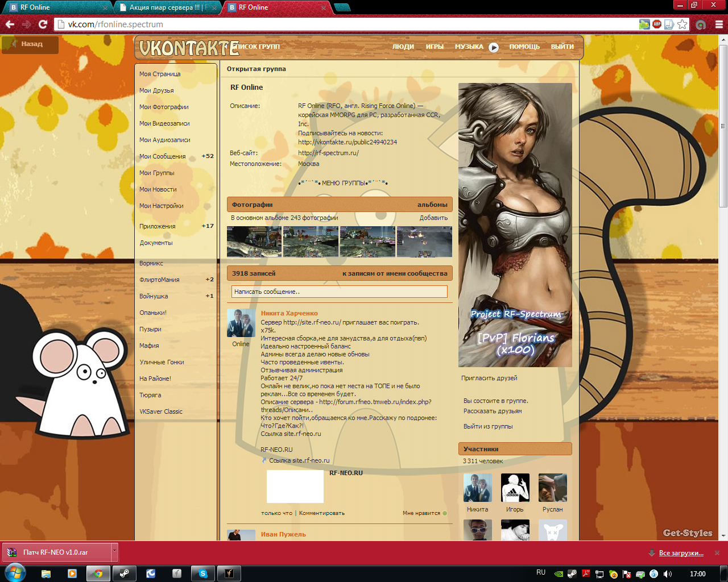Image resolution: width=728 pixels, height=582 pixels.
Task: Expand the download item's dropdown arrow
Action: [x=114, y=552]
